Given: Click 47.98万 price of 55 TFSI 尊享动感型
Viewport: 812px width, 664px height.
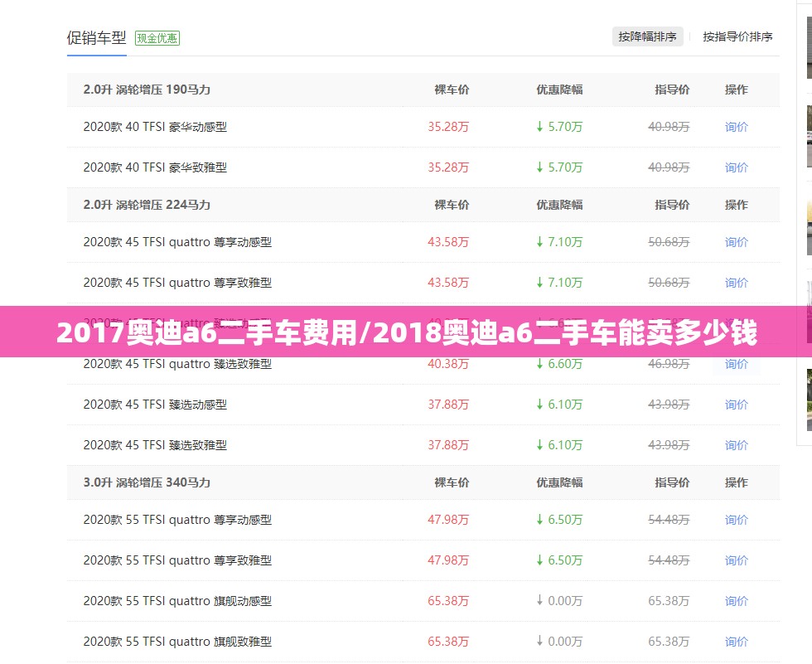Looking at the screenshot, I should [x=448, y=520].
